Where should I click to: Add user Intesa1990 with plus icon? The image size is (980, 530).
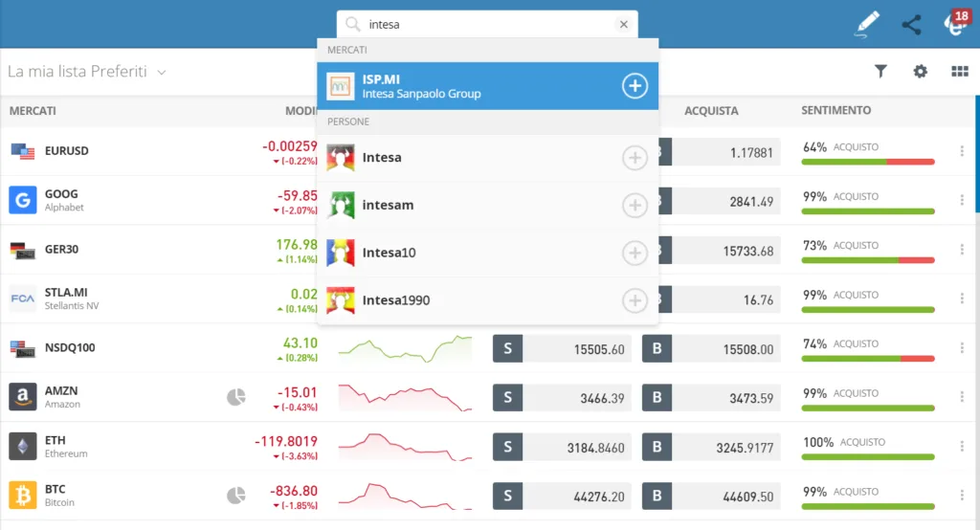coord(635,300)
